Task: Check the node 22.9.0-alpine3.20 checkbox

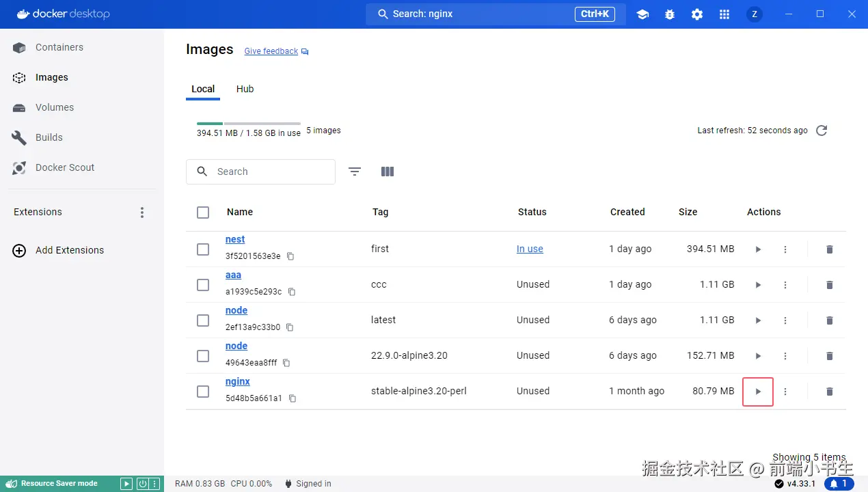Action: 203,356
